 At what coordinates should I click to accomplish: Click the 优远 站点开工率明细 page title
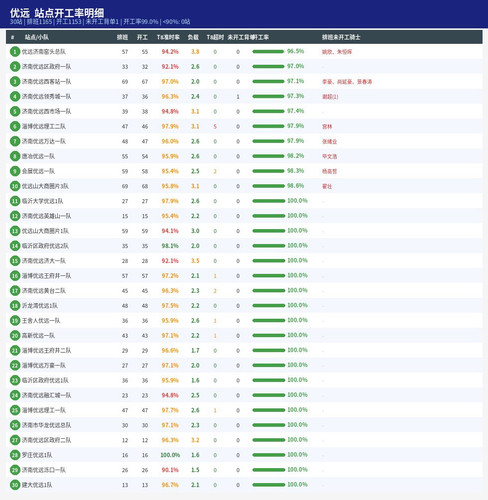click(57, 13)
